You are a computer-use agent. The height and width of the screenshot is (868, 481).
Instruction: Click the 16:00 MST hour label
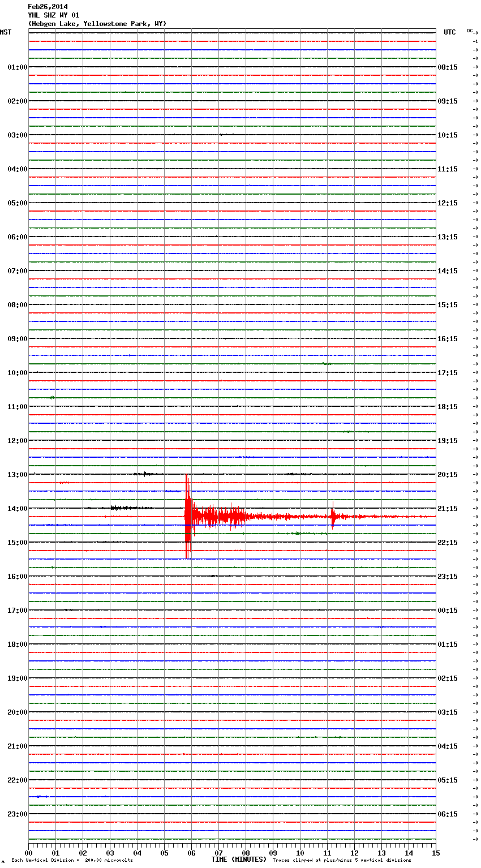[x=18, y=577]
